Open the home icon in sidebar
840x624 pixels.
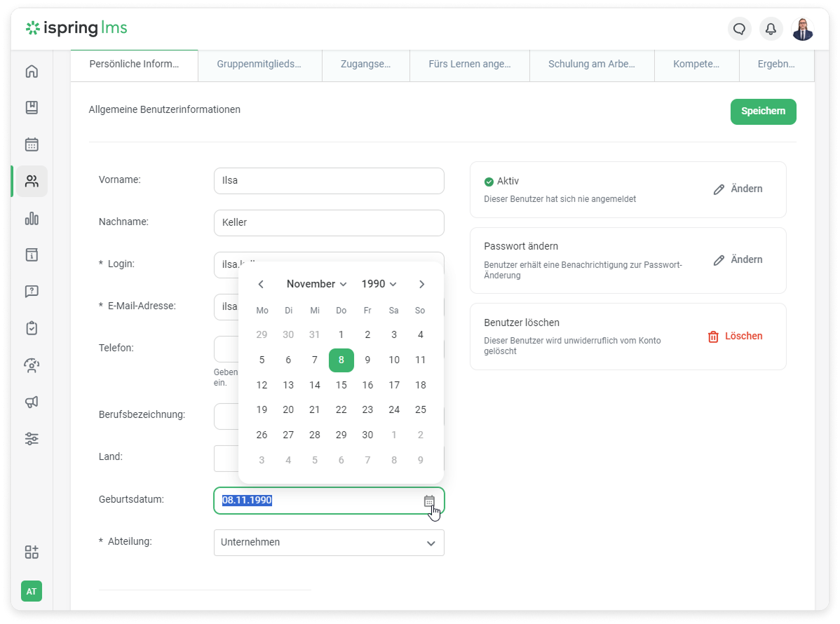[x=32, y=72]
